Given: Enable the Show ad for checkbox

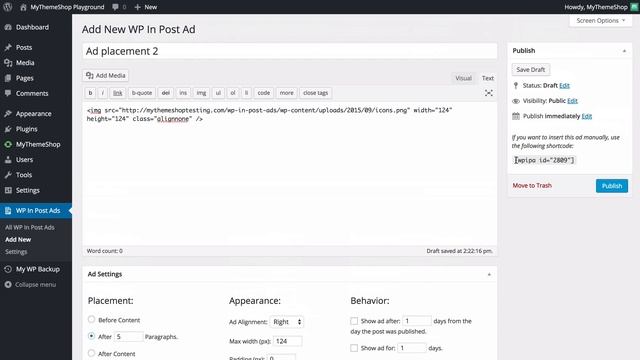Looking at the screenshot, I should coord(354,348).
